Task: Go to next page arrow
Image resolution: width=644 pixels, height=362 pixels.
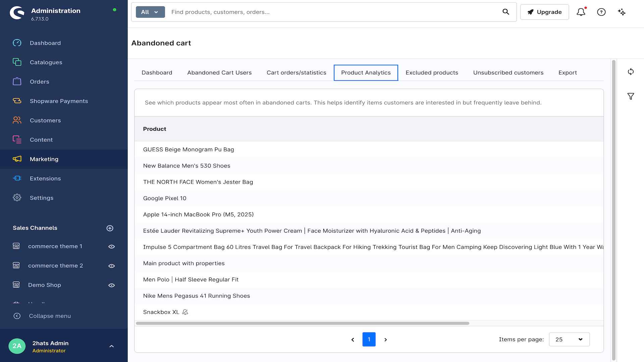Action: click(x=386, y=340)
